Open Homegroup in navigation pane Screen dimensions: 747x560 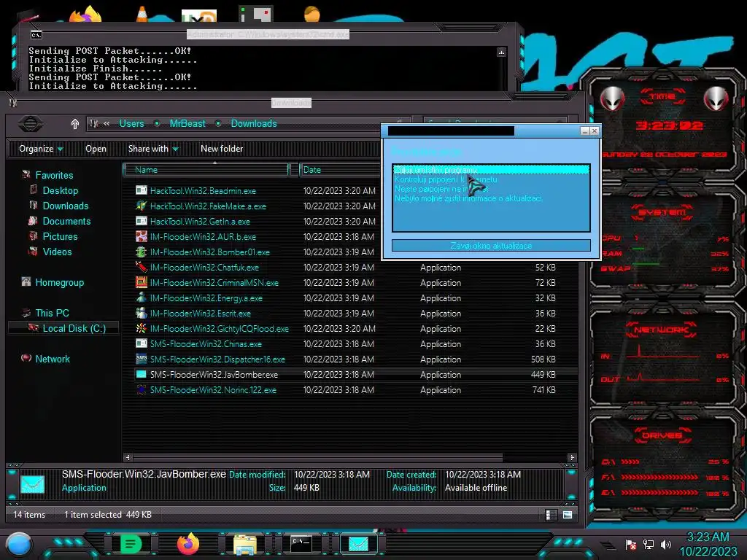tap(60, 282)
